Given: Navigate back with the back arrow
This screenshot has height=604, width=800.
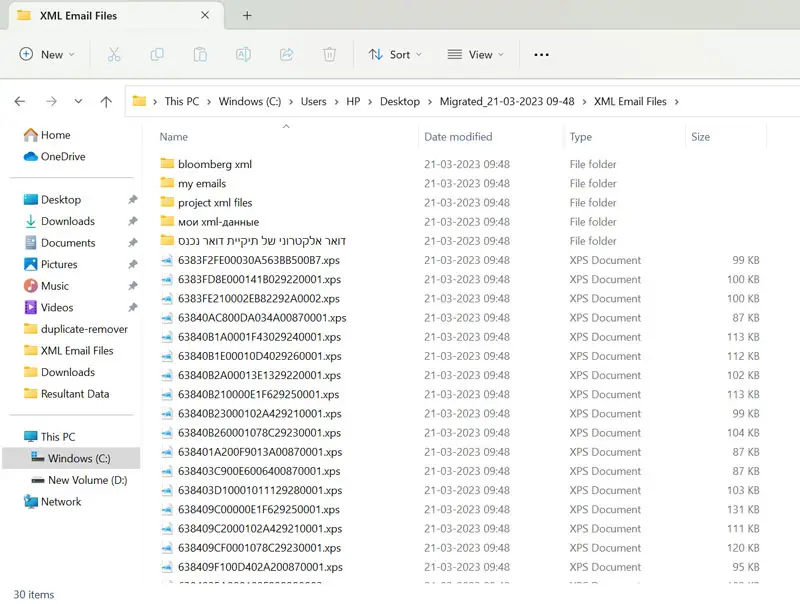Looking at the screenshot, I should [20, 102].
